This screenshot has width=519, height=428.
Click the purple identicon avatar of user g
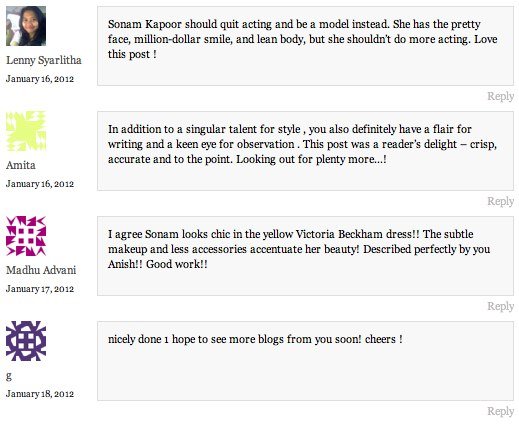[26, 341]
